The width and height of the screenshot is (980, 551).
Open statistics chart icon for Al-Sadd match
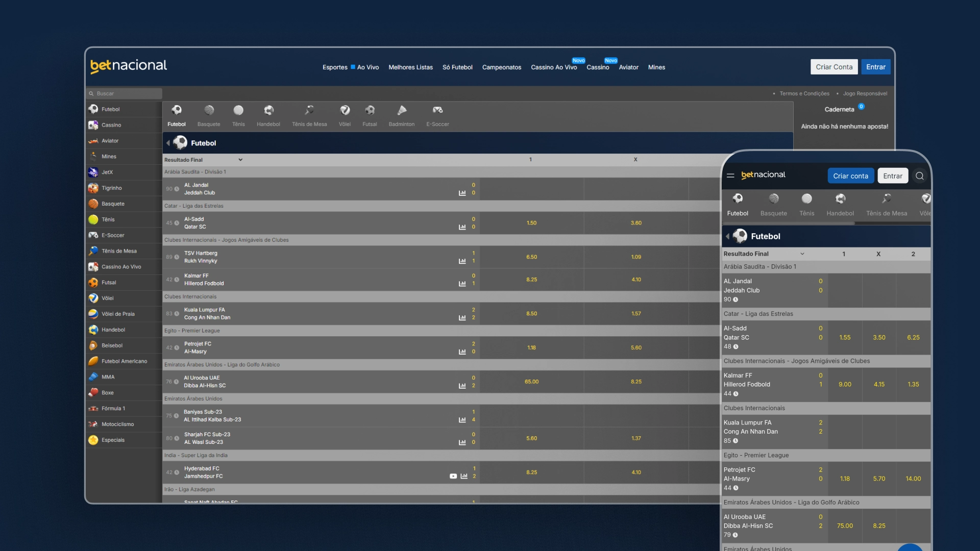(x=462, y=227)
